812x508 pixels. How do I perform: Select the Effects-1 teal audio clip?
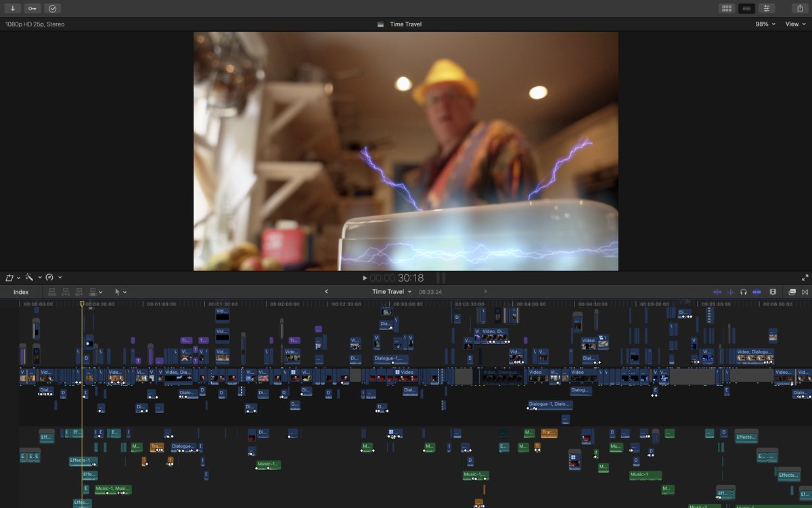click(83, 461)
